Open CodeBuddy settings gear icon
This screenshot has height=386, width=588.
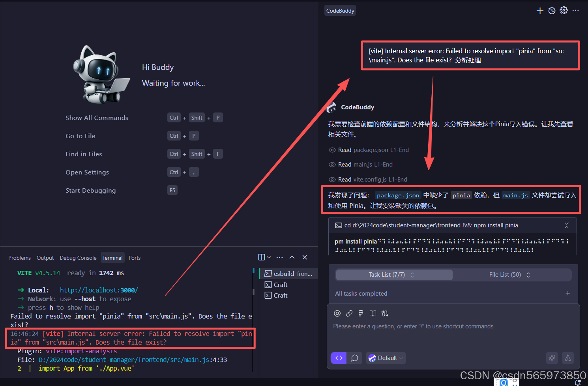click(564, 10)
